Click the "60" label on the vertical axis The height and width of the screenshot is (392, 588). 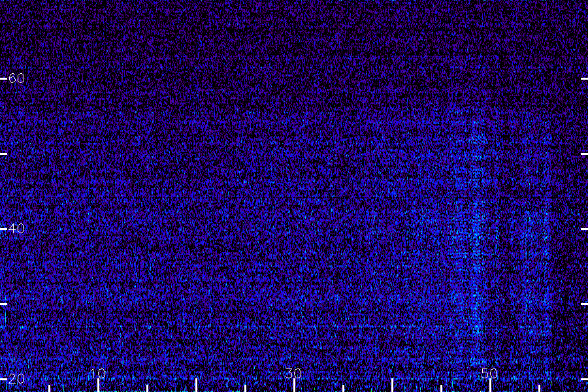[16, 78]
